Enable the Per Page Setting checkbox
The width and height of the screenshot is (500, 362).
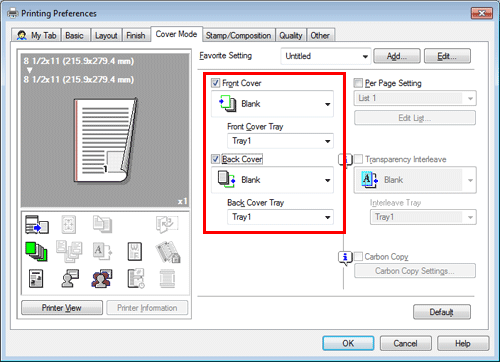(358, 83)
